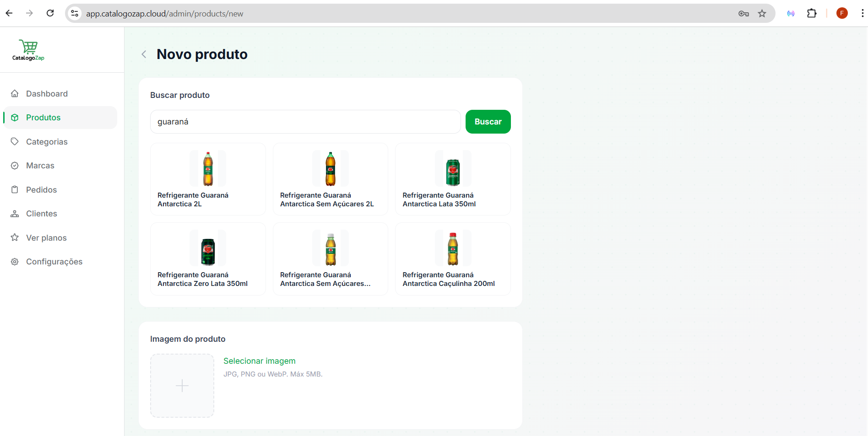Open the site information icon in address bar
This screenshot has height=436, width=868.
[75, 14]
